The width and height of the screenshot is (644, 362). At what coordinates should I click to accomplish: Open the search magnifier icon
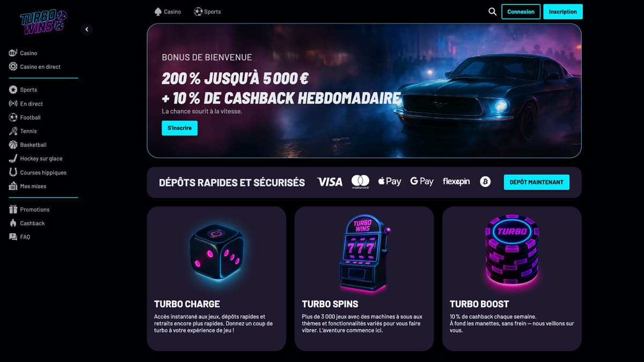492,11
